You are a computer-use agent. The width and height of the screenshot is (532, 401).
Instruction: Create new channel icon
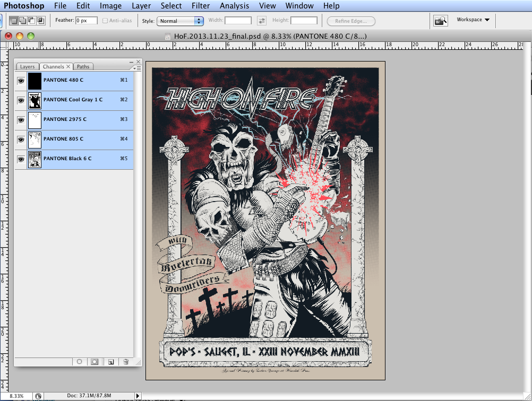click(110, 362)
